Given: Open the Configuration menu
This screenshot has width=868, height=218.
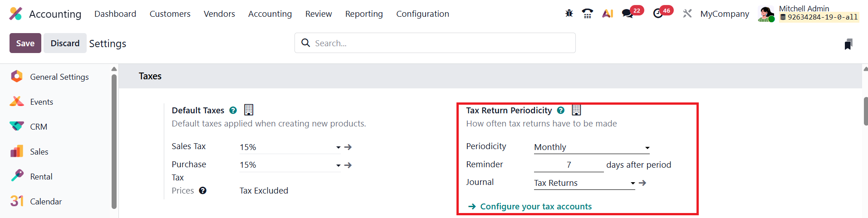Looking at the screenshot, I should (x=422, y=14).
